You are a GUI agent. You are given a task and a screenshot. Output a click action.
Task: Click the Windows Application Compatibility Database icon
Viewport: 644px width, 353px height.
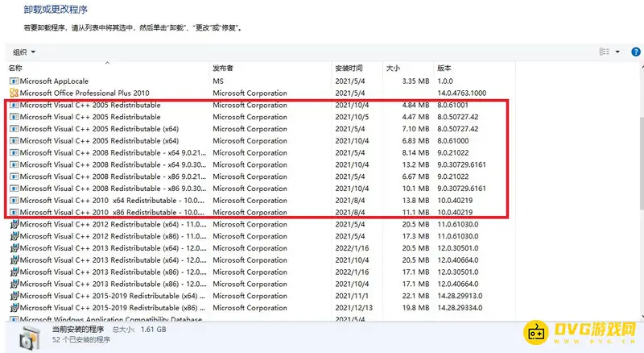tap(14, 319)
